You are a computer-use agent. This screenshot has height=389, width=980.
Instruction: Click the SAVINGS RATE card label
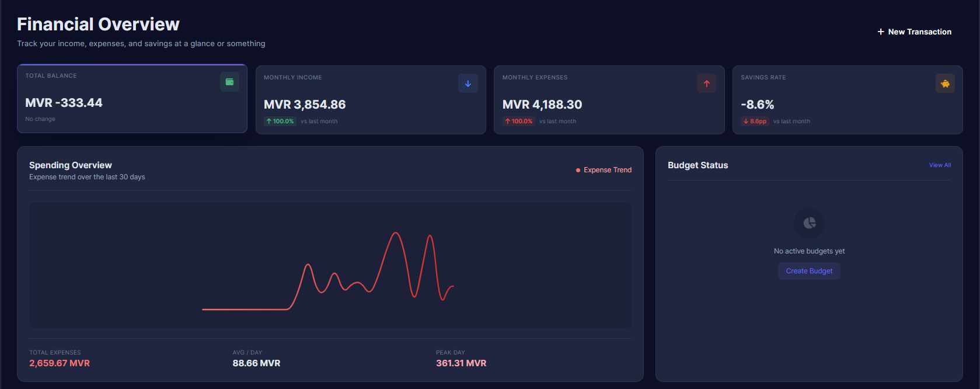(763, 78)
